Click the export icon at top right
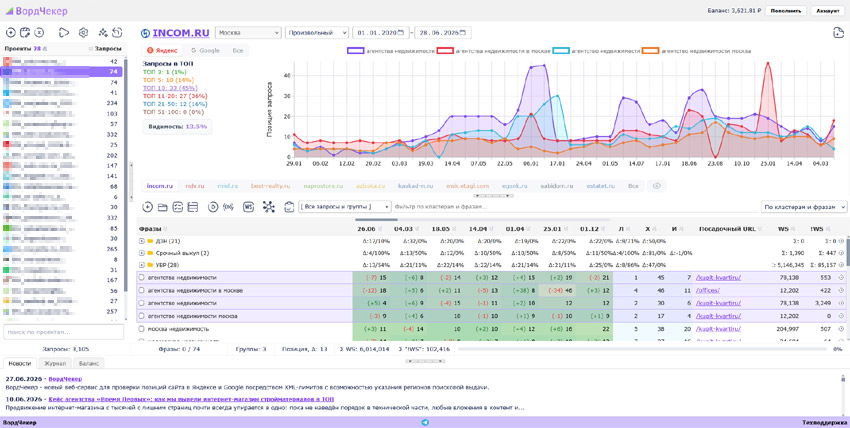Viewport: 850px width, 428px height. pos(838,33)
